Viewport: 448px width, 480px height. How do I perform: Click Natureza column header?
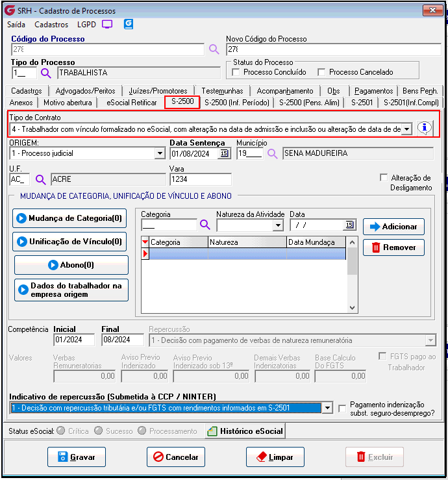click(247, 242)
